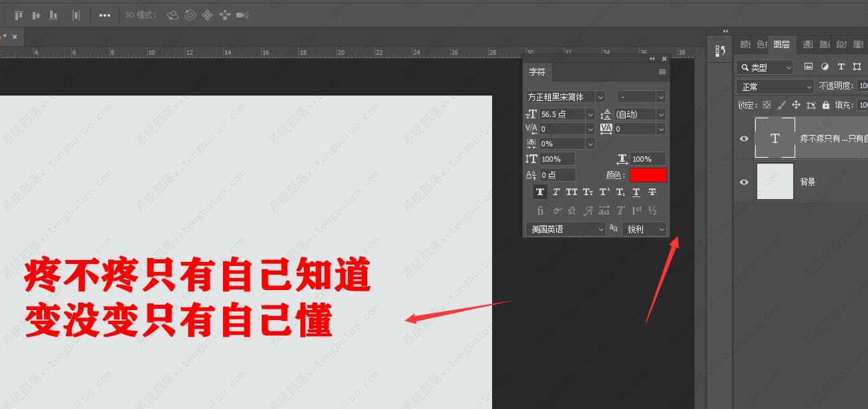Image resolution: width=868 pixels, height=409 pixels.
Task: Select the align top edges icon
Action: pyautogui.click(x=18, y=14)
